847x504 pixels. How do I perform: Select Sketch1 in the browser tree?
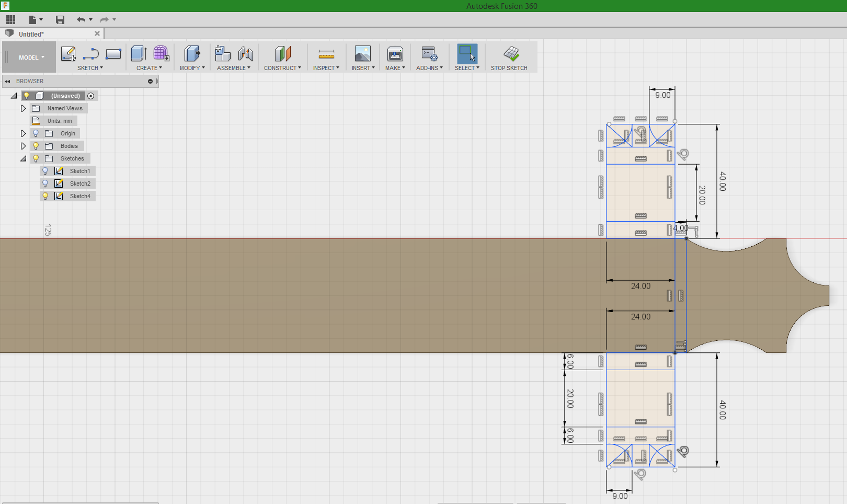[x=80, y=171]
